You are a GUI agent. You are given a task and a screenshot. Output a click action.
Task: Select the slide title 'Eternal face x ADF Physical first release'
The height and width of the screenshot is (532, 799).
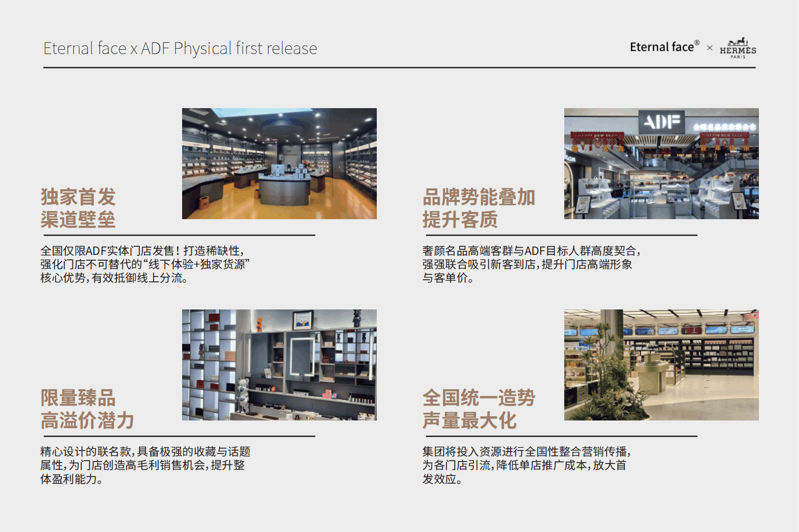pos(180,48)
